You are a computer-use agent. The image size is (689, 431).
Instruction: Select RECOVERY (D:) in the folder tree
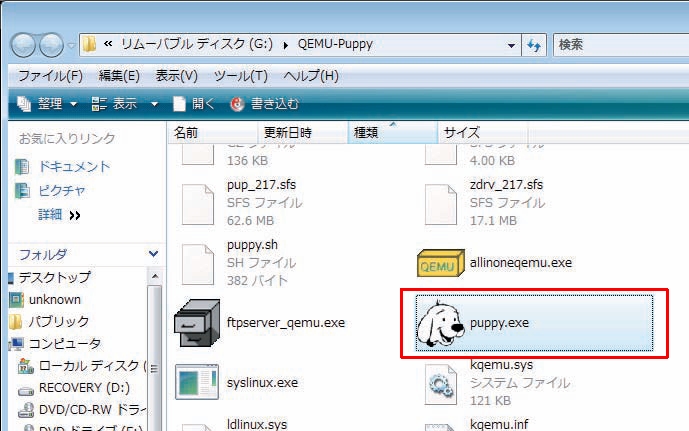click(x=84, y=388)
